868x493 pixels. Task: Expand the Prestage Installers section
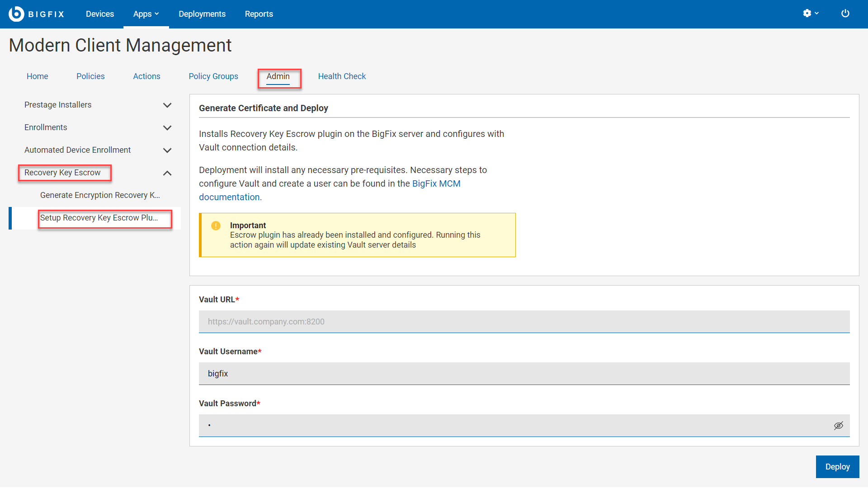[x=167, y=105]
